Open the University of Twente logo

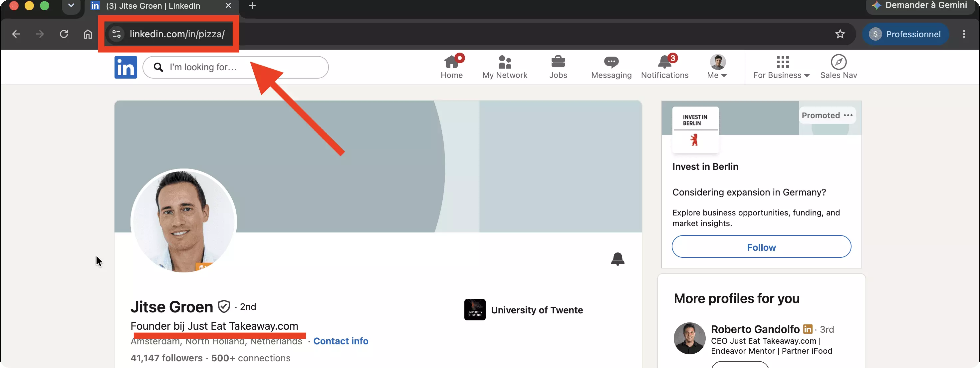click(475, 310)
